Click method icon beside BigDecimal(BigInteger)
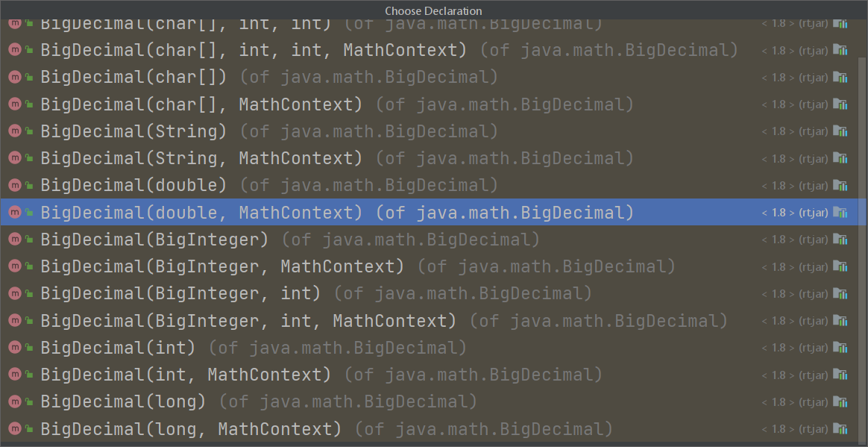 (14, 240)
